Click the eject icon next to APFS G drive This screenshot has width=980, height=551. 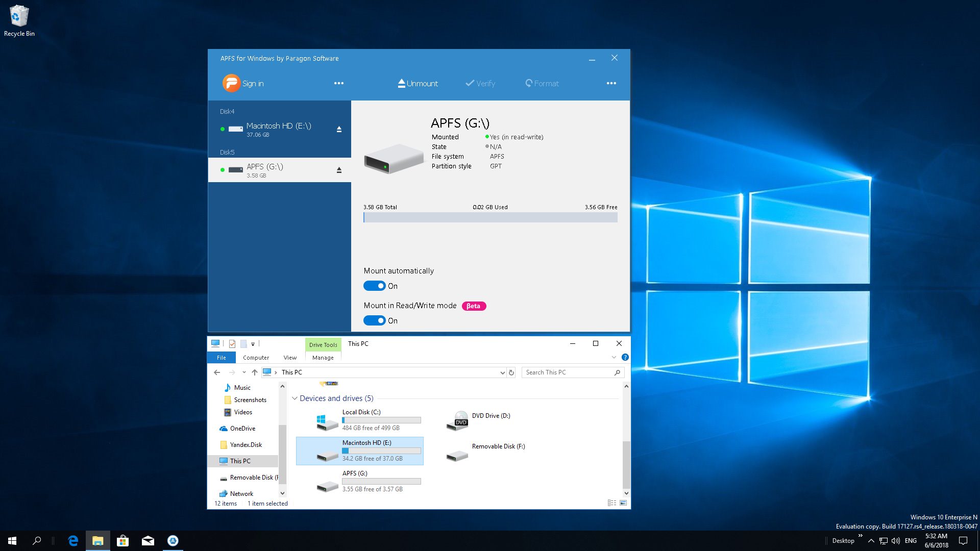pos(340,169)
